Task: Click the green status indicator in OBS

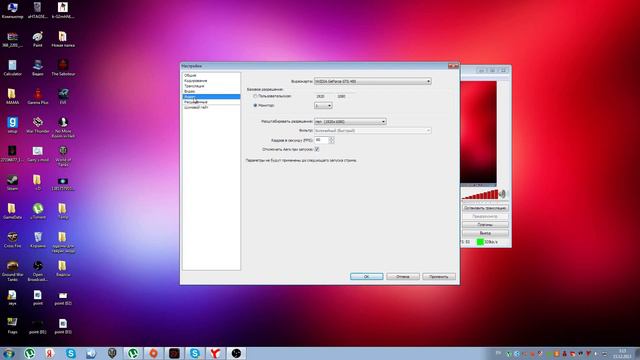Action: (480, 242)
